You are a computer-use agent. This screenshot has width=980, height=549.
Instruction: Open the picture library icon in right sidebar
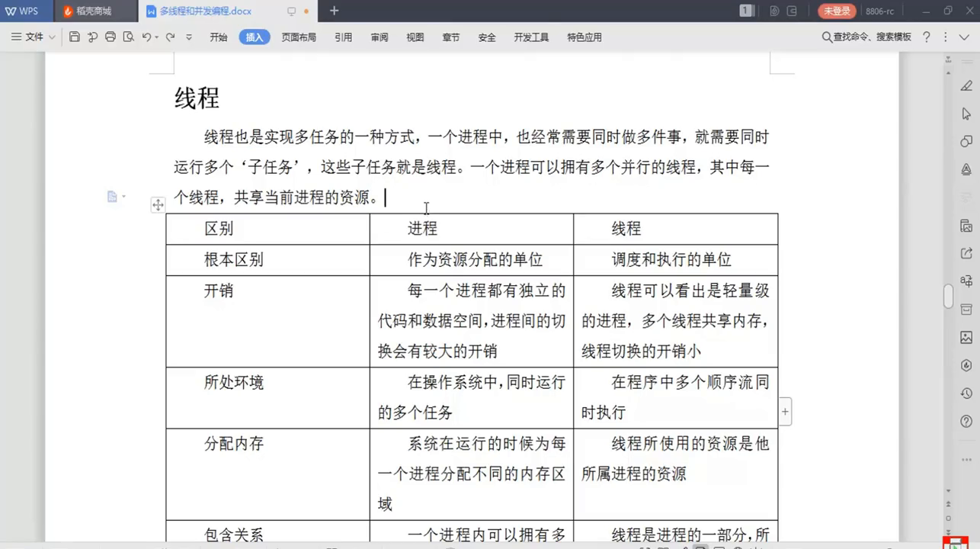click(x=966, y=226)
